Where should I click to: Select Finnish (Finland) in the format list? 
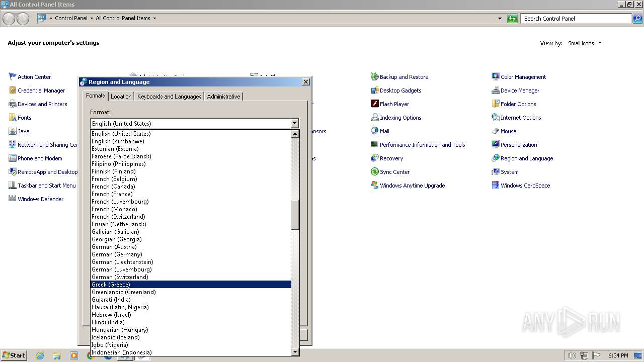click(191, 171)
